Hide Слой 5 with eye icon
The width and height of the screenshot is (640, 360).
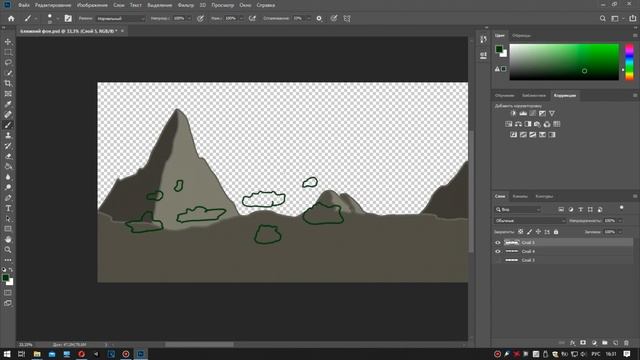pos(498,242)
